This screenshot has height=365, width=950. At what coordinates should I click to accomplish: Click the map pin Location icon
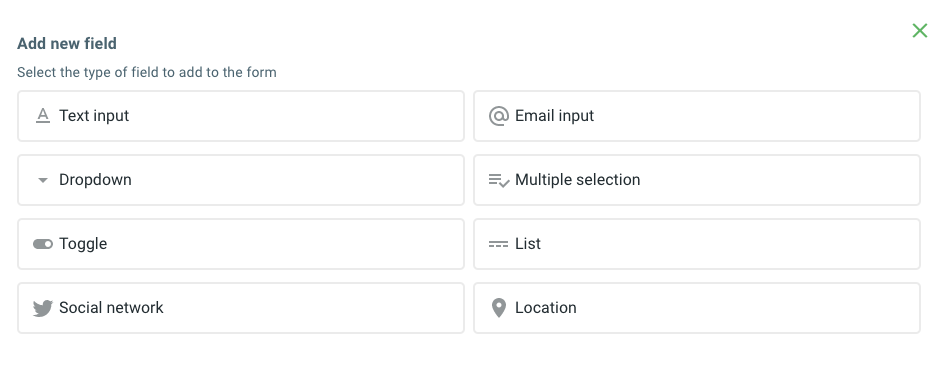coord(499,308)
